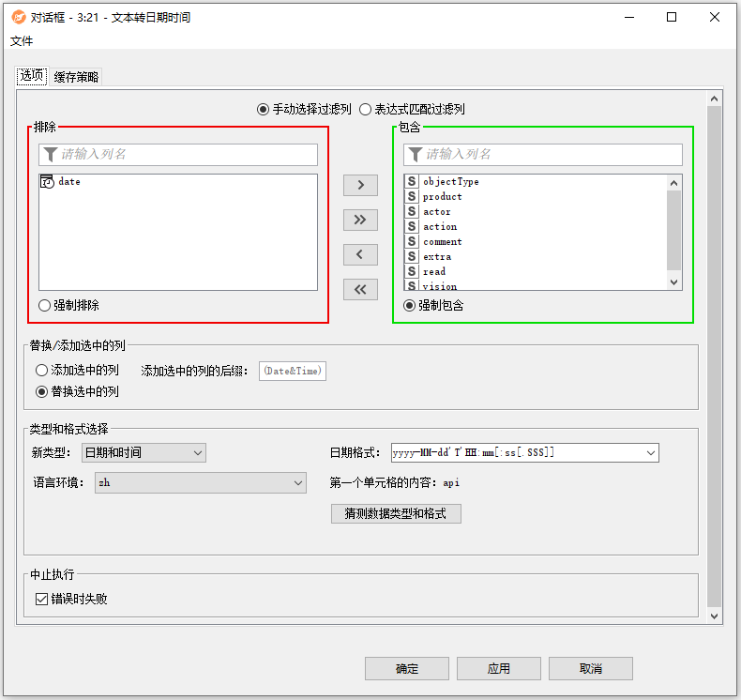Switch to the 缓存策略 tab
The width and height of the screenshot is (741, 700).
click(x=76, y=77)
